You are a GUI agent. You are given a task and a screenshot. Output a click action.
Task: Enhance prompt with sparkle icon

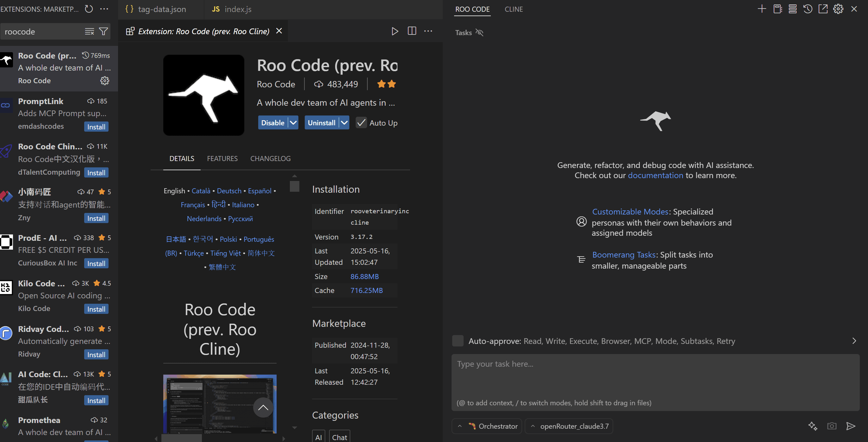(813, 426)
